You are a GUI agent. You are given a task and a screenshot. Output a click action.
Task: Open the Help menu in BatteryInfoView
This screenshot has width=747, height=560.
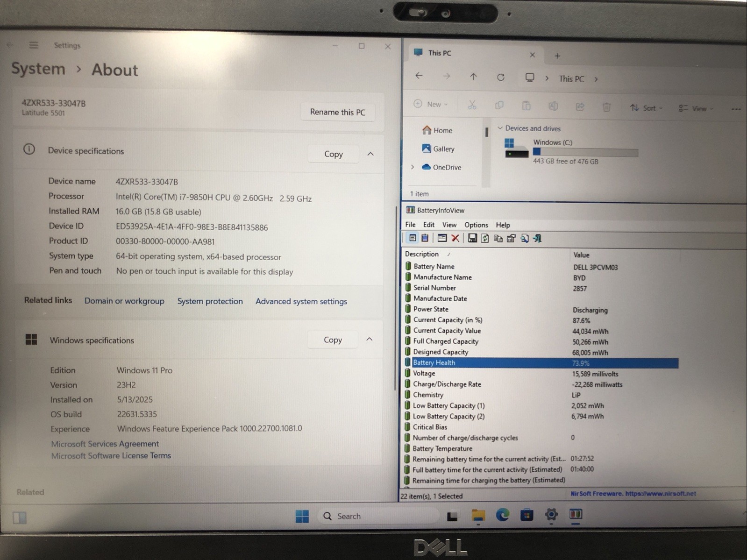(x=503, y=225)
